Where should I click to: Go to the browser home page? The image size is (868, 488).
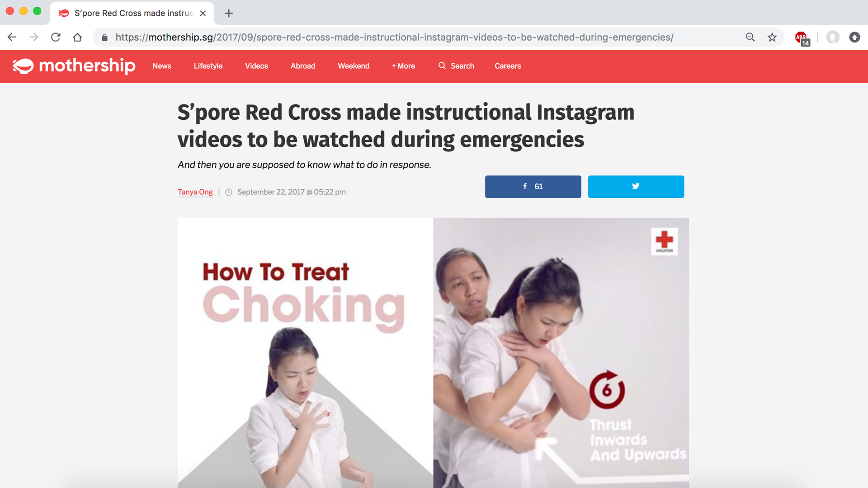tap(77, 37)
